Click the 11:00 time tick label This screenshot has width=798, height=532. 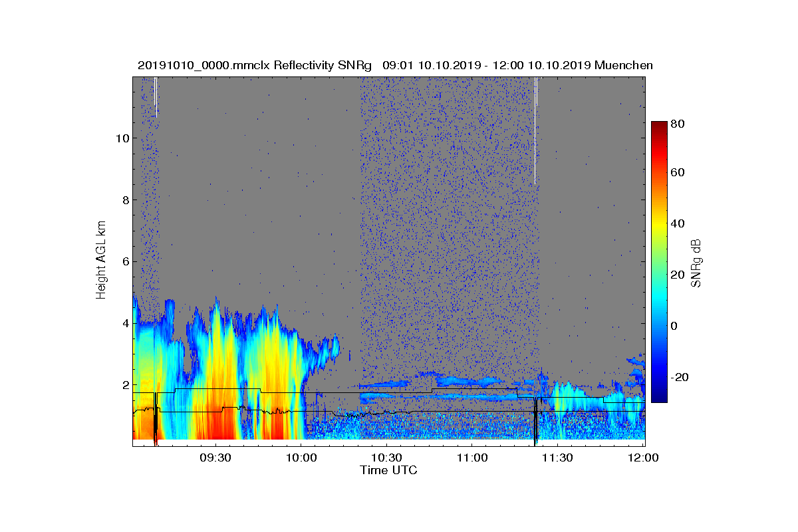[472, 458]
